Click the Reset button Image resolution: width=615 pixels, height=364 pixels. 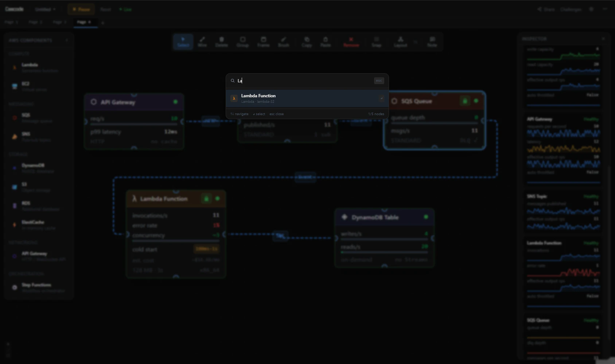point(105,9)
